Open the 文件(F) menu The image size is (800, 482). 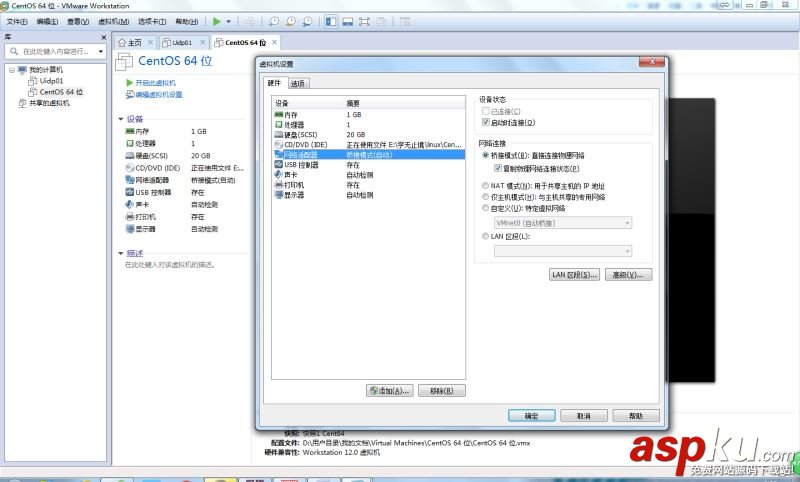[17, 21]
